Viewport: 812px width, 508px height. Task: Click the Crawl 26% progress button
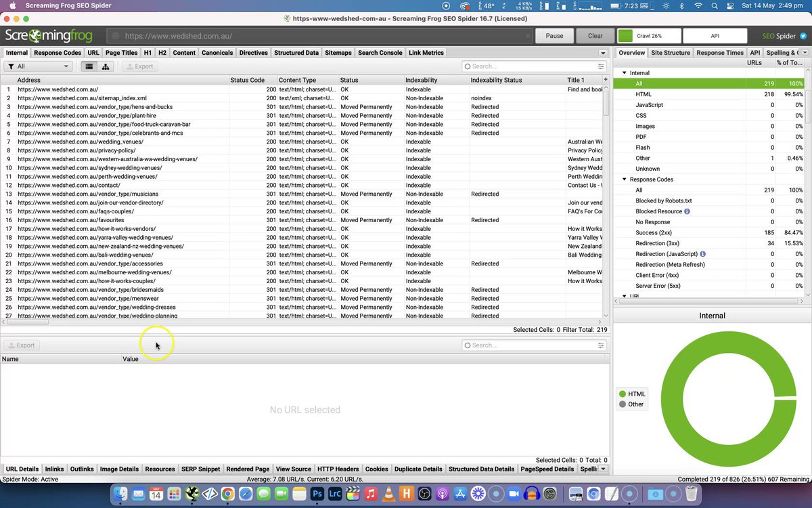coord(648,36)
